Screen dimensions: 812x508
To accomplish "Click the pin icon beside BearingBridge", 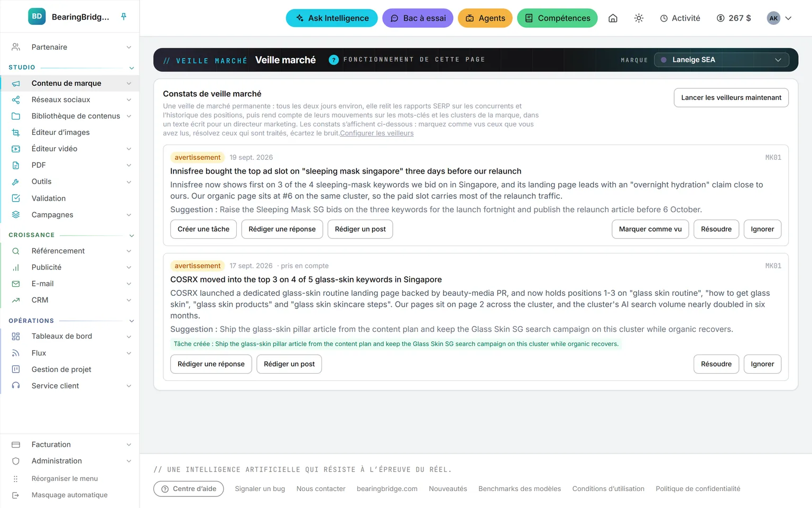I will (x=124, y=17).
